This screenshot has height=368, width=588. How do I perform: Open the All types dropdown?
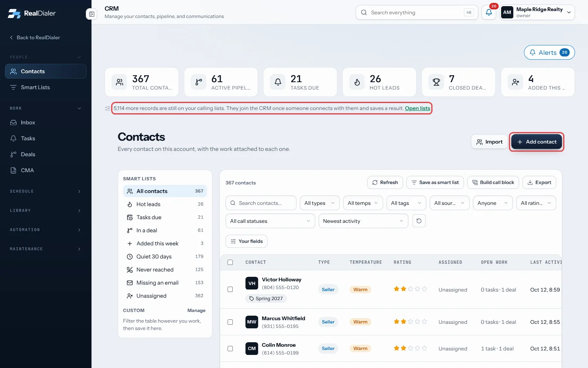coord(319,203)
